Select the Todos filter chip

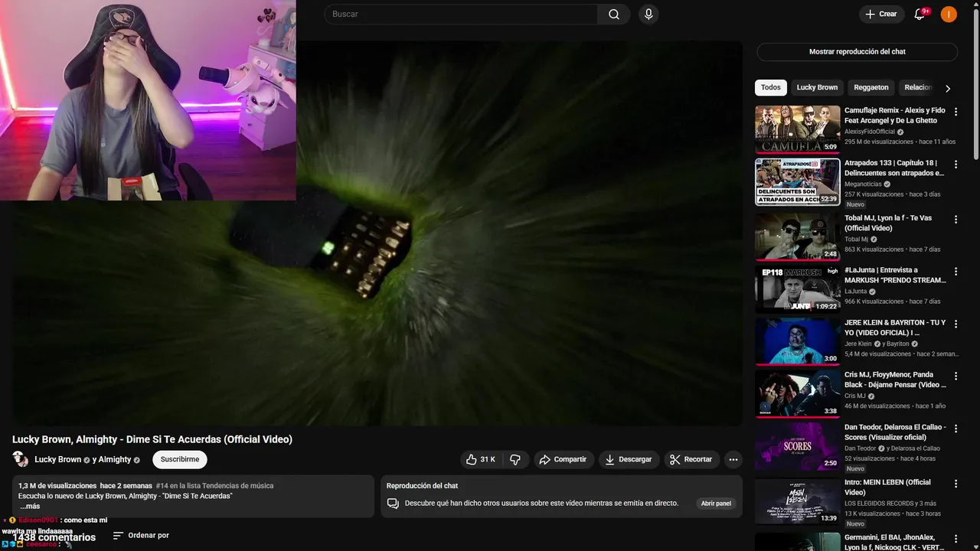[771, 87]
